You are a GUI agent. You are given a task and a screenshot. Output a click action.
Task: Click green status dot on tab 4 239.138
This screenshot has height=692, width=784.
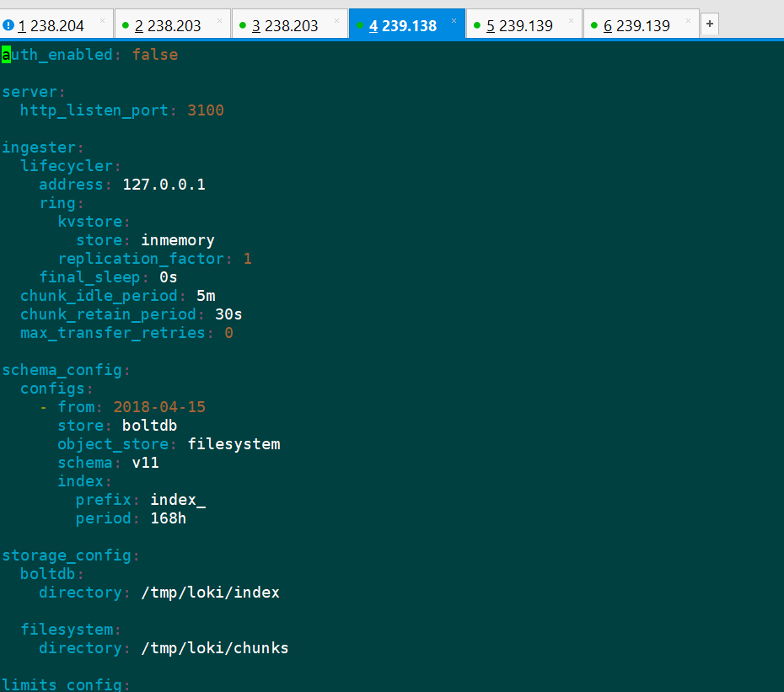359,25
